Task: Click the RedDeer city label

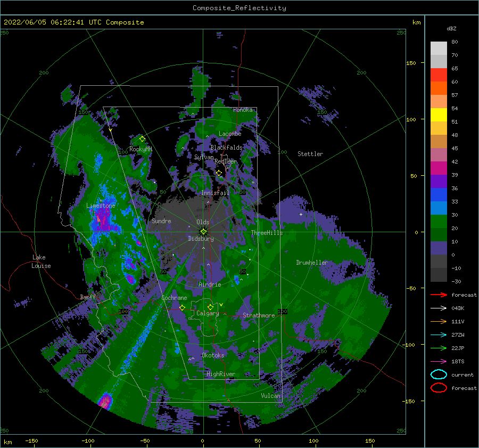Action: [226, 161]
